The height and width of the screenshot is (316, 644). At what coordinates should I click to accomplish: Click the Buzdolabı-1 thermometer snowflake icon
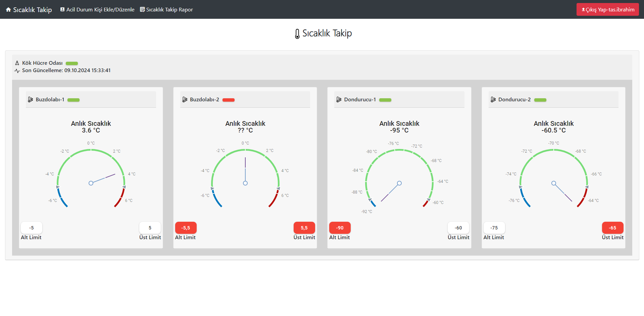[x=31, y=100]
